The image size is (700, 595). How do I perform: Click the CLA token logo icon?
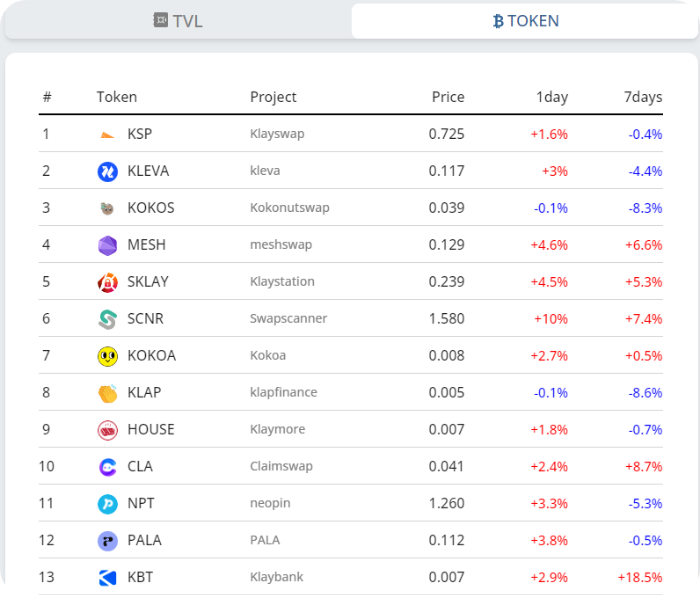(x=107, y=467)
